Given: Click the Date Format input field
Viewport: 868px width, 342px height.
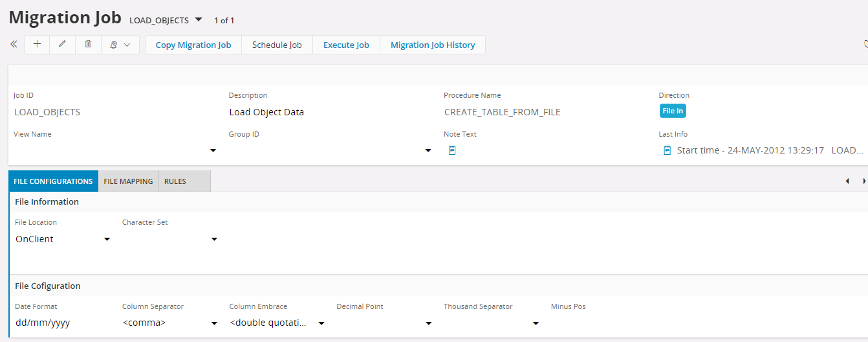Looking at the screenshot, I should (x=58, y=323).
